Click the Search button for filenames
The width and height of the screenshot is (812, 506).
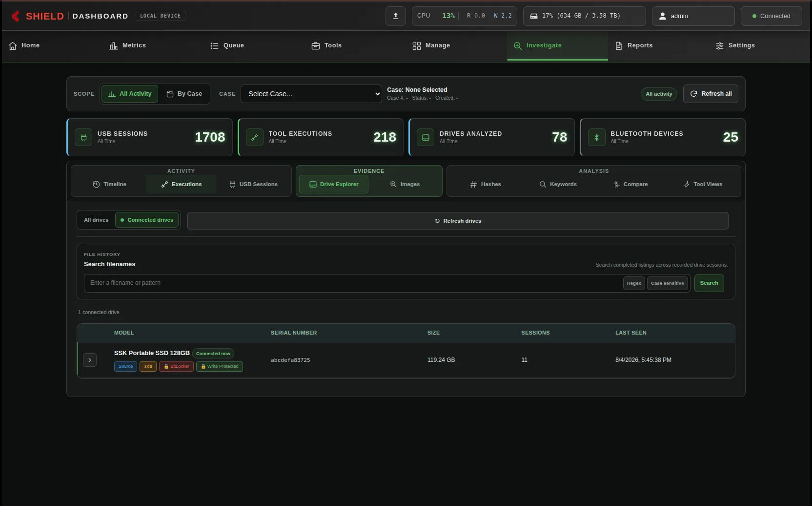click(709, 283)
